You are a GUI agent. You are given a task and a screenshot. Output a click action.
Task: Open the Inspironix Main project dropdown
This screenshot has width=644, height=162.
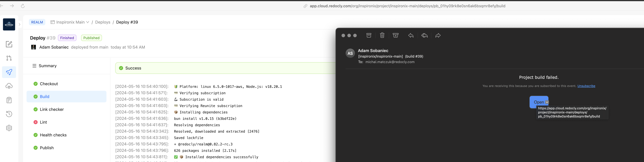pyautogui.click(x=70, y=22)
